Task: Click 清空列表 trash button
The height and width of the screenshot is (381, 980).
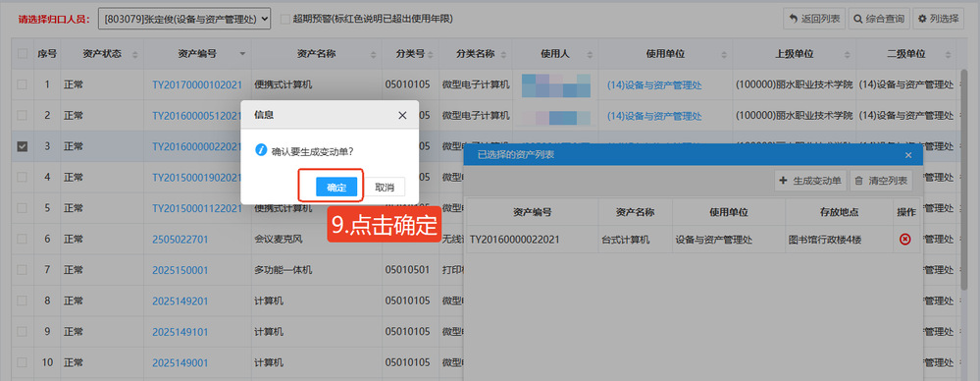Action: point(881,181)
